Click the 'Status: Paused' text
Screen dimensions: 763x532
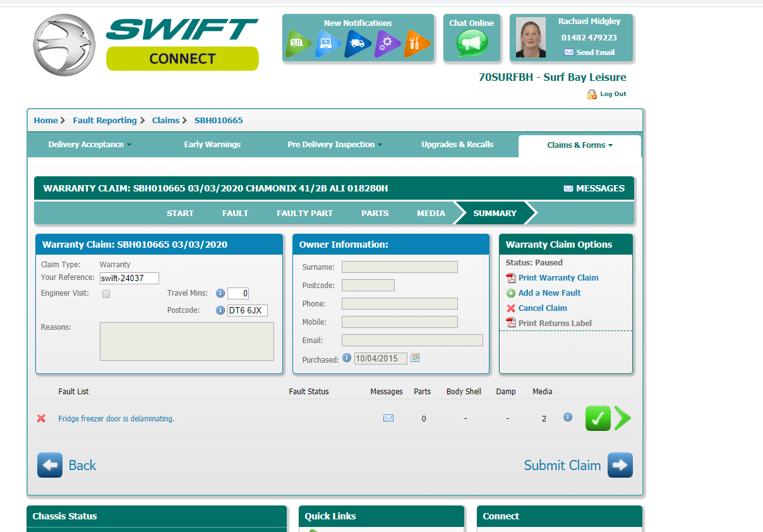point(534,263)
